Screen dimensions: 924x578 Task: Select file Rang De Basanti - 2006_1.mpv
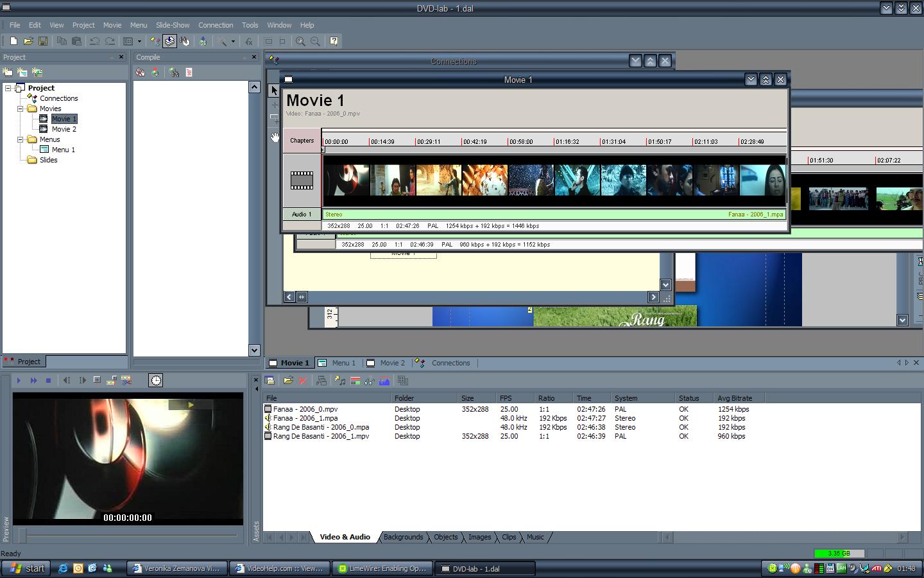[x=321, y=436]
